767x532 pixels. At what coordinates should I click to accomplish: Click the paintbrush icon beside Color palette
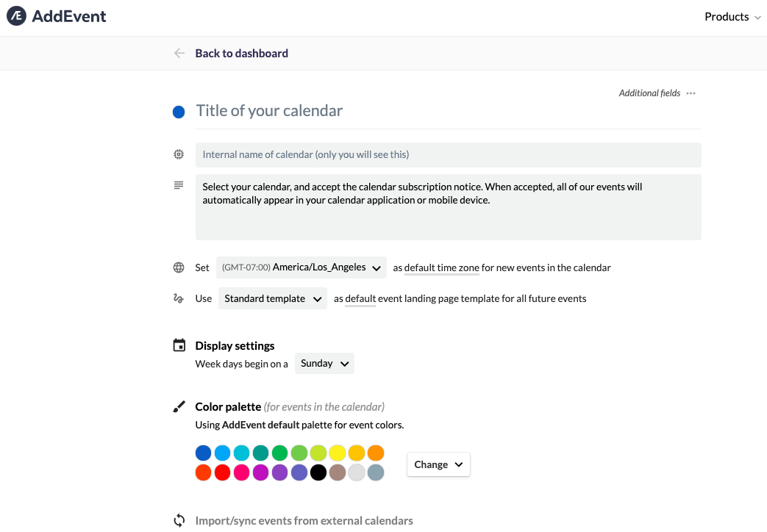(178, 405)
